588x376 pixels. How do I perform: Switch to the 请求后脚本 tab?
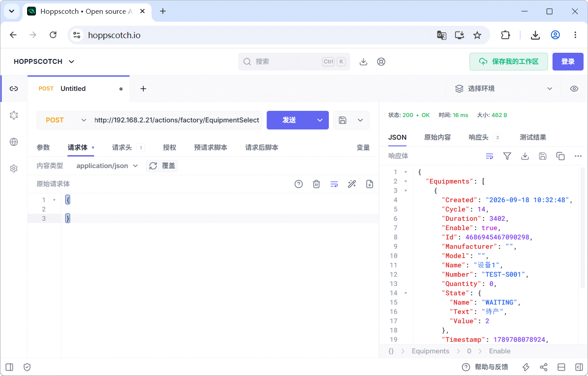[x=262, y=148]
